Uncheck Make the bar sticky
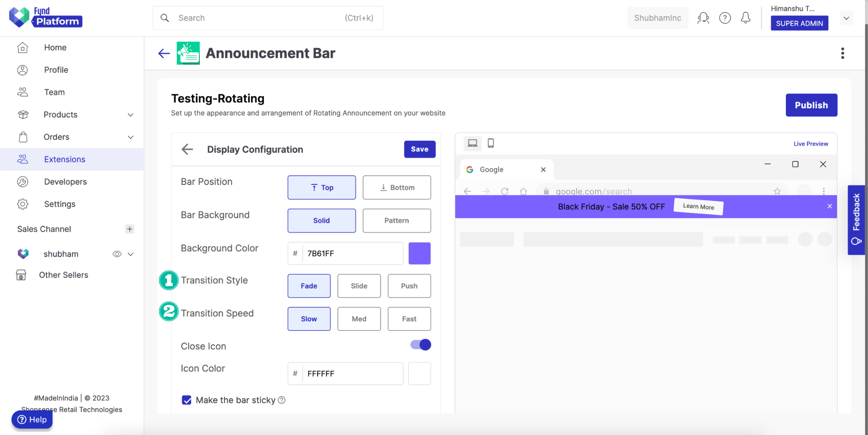Screen dimensions: 868x435 point(186,400)
